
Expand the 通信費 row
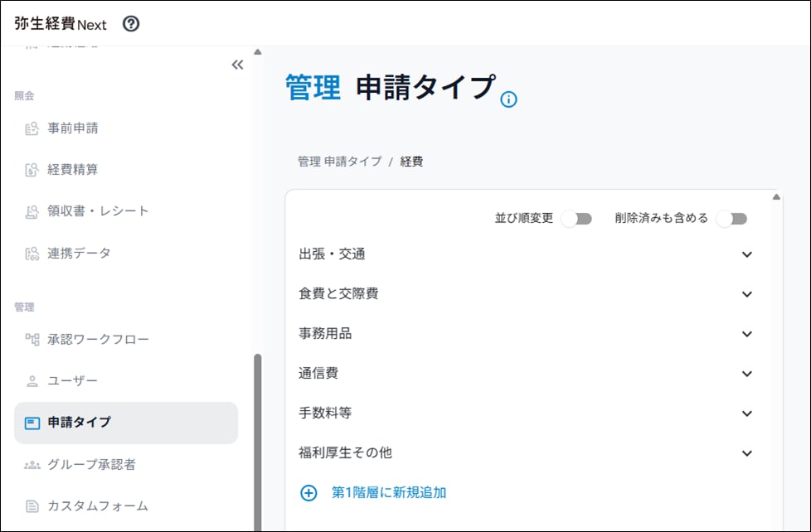click(746, 374)
